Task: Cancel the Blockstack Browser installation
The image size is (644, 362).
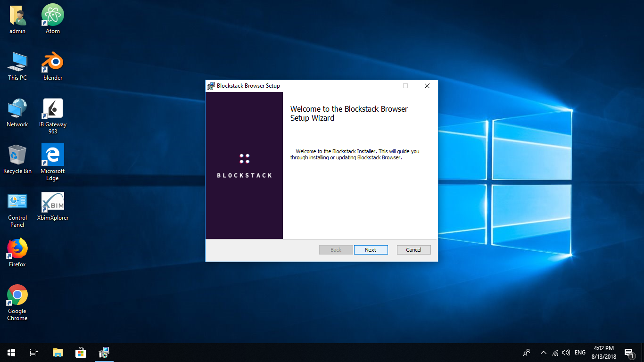Action: pyautogui.click(x=413, y=249)
